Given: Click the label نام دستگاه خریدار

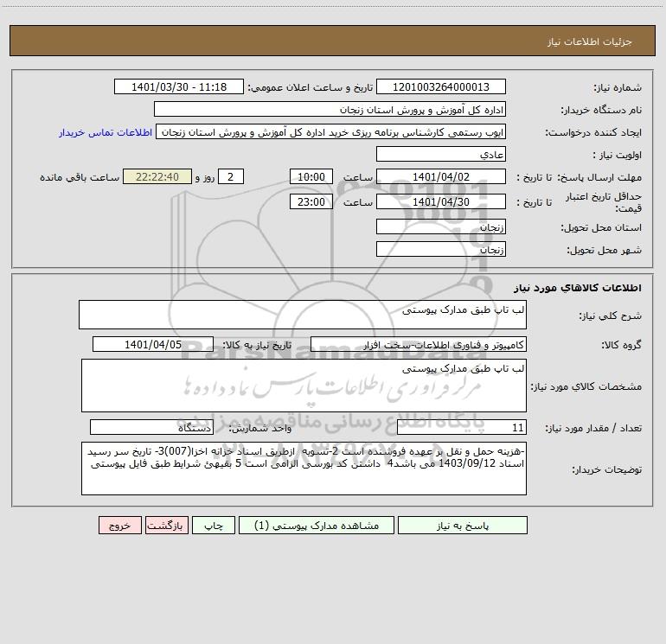Looking at the screenshot, I should [x=601, y=111].
